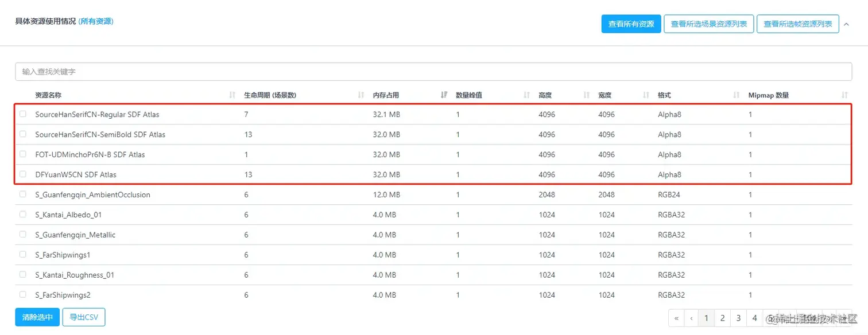
Task: Click the 导出CSV button
Action: click(x=84, y=317)
